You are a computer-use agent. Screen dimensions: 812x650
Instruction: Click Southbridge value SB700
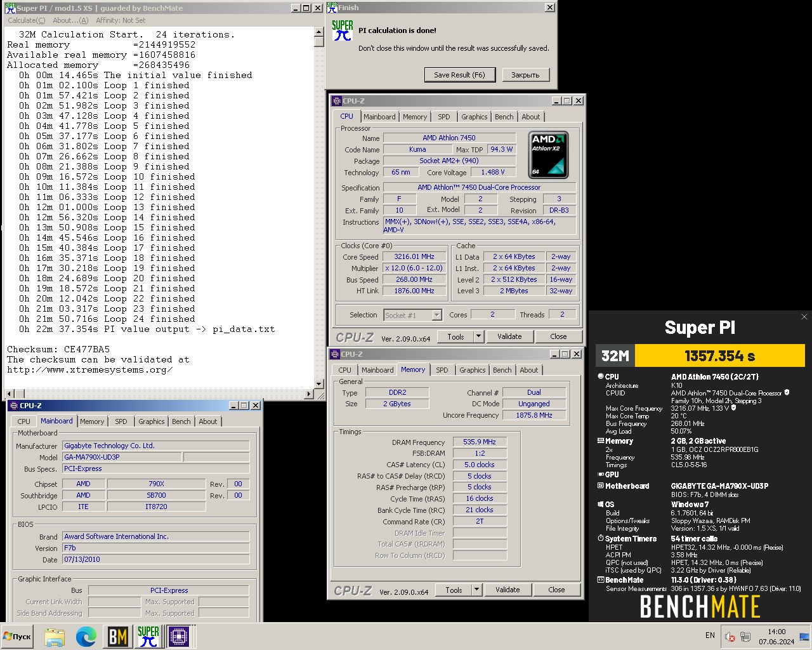(x=156, y=495)
